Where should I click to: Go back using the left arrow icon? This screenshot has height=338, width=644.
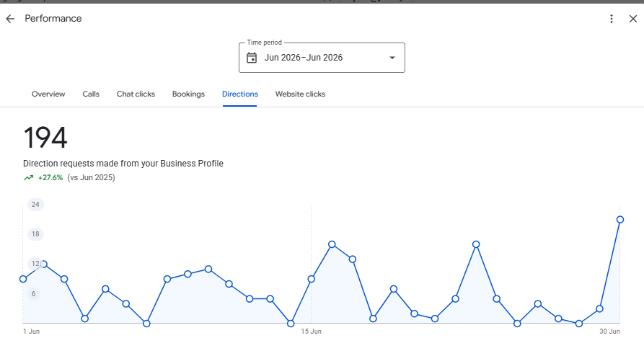10,19
